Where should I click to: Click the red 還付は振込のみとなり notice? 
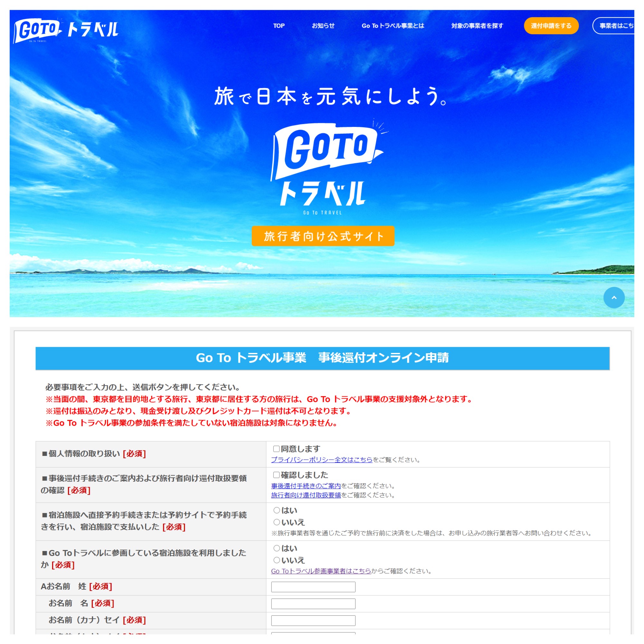click(x=199, y=411)
